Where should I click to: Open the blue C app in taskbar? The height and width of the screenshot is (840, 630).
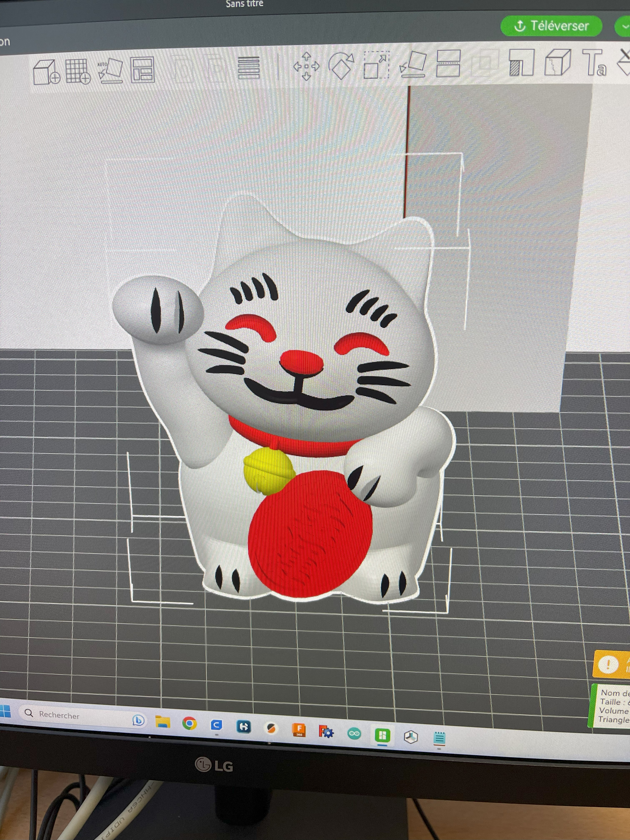[216, 725]
